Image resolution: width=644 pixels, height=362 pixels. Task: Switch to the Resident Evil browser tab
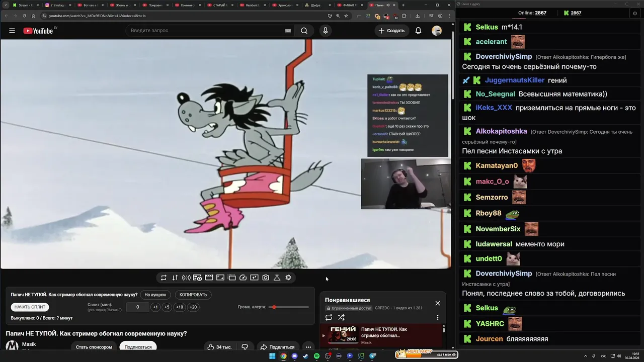(253, 5)
